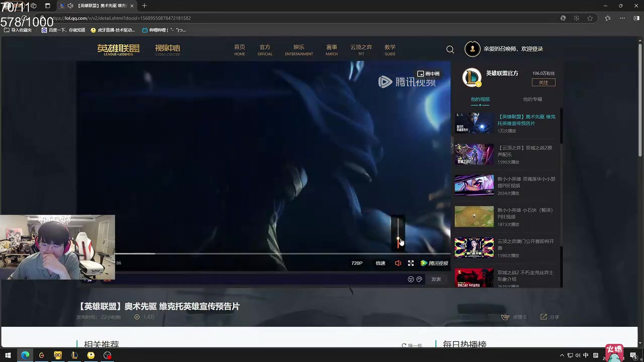This screenshot has height=362, width=644.
Task: Click 亲爱的召唤师,欢迎登录 login link
Action: (513, 49)
